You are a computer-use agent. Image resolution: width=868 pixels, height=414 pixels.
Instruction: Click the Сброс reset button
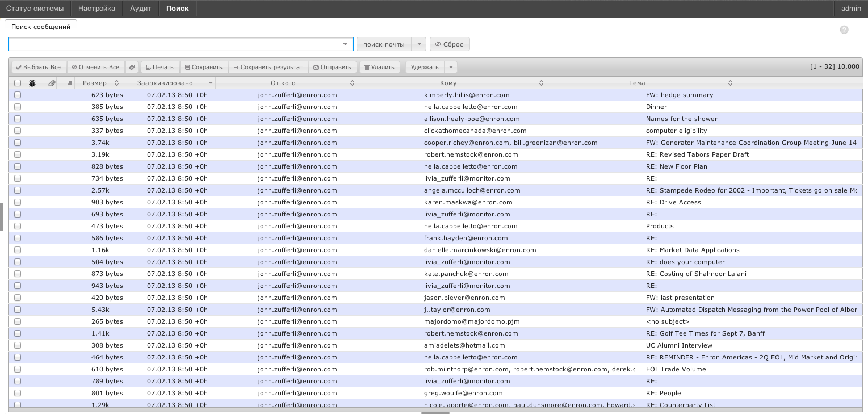pyautogui.click(x=450, y=44)
